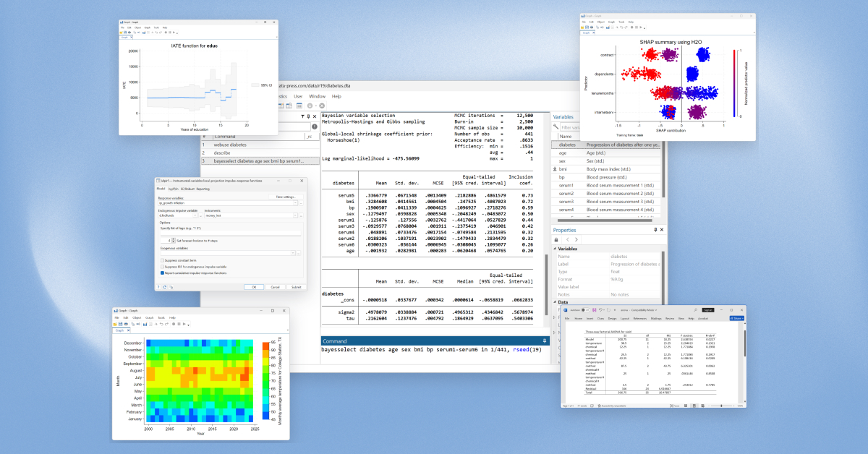Click Submit in the ivlpirf dialog
The image size is (868, 454).
click(296, 287)
